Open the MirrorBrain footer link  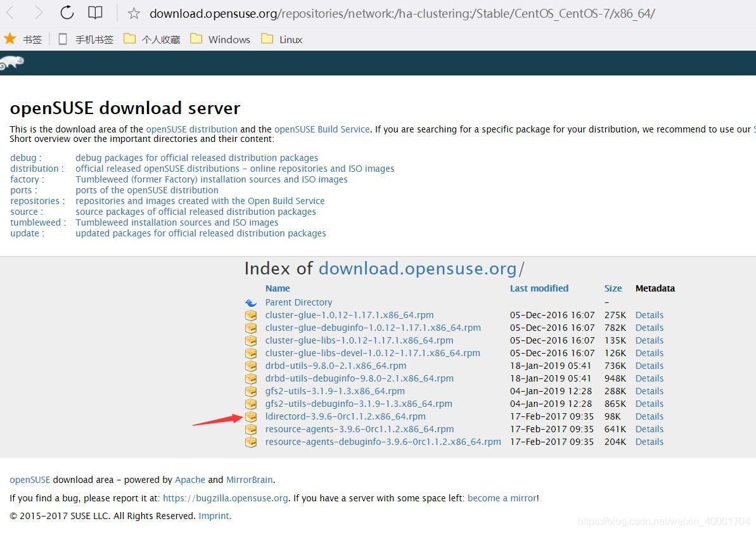coord(249,480)
